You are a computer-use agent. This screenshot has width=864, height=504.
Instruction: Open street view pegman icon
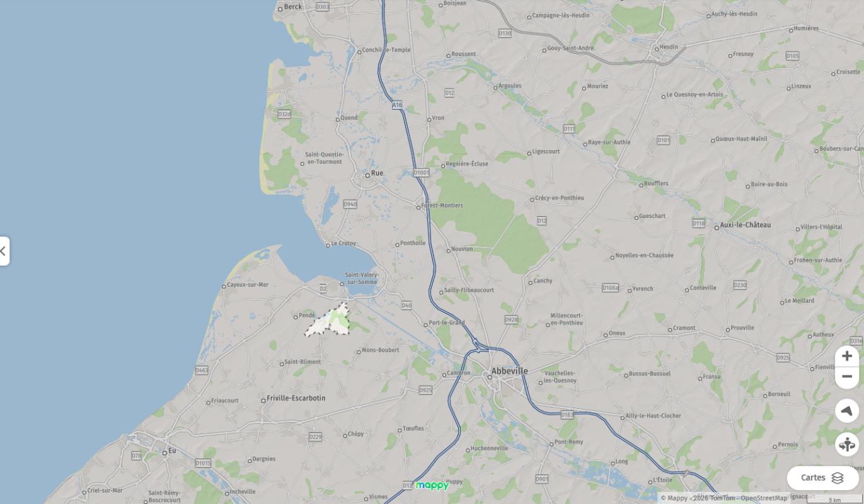click(847, 444)
